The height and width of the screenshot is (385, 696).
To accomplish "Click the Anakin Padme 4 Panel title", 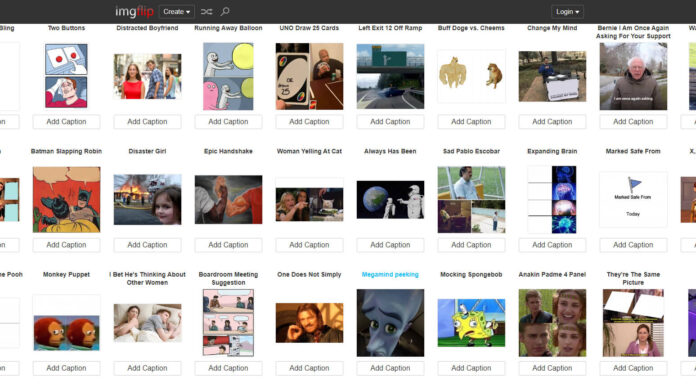I will 552,275.
